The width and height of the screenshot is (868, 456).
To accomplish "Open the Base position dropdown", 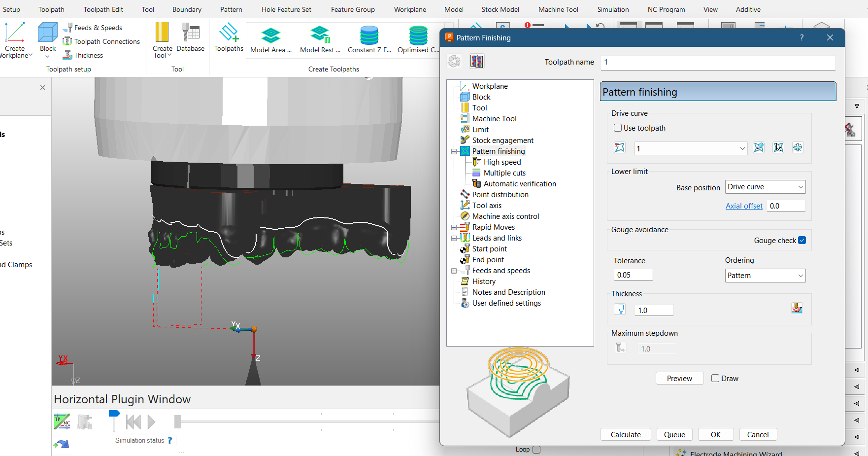I will pos(765,186).
